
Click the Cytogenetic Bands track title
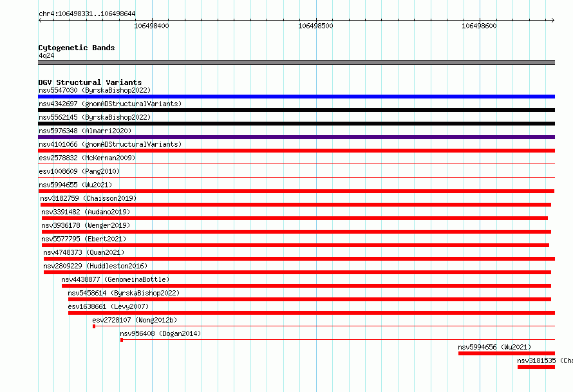tap(77, 48)
